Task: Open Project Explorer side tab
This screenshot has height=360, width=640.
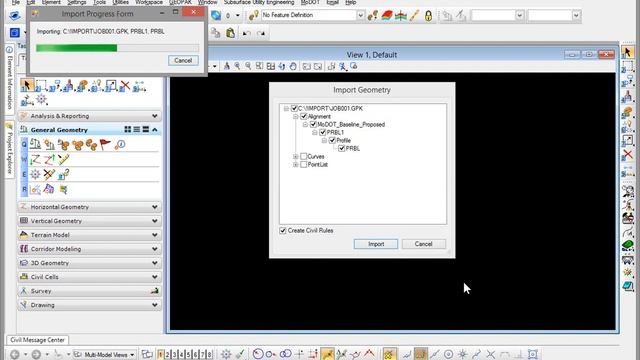Action: click(x=9, y=150)
